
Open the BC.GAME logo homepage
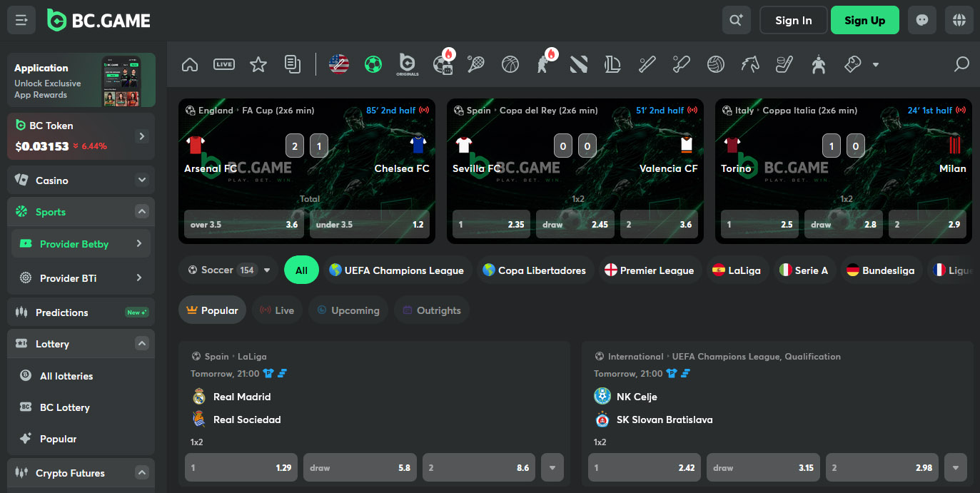98,20
